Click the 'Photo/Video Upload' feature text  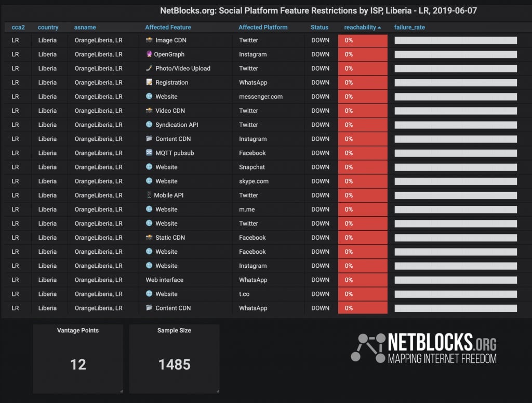[x=183, y=68]
